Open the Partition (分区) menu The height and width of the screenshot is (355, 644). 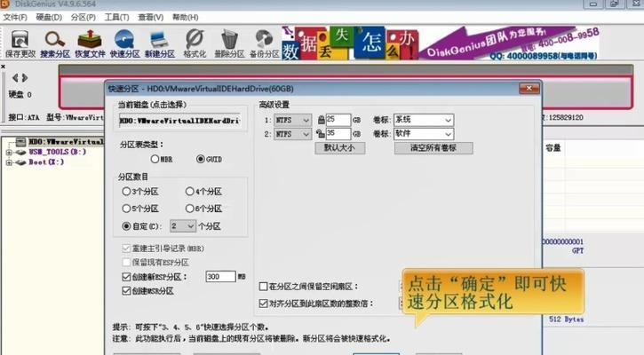click(83, 17)
